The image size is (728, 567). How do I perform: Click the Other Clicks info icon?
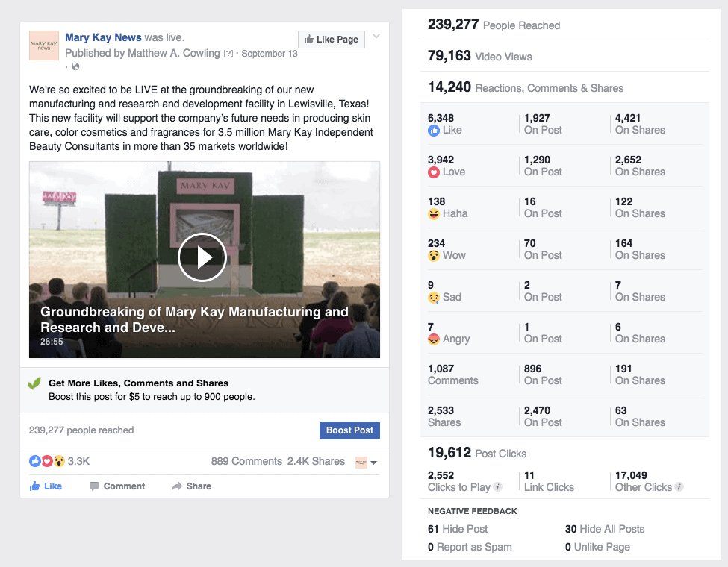tap(679, 486)
